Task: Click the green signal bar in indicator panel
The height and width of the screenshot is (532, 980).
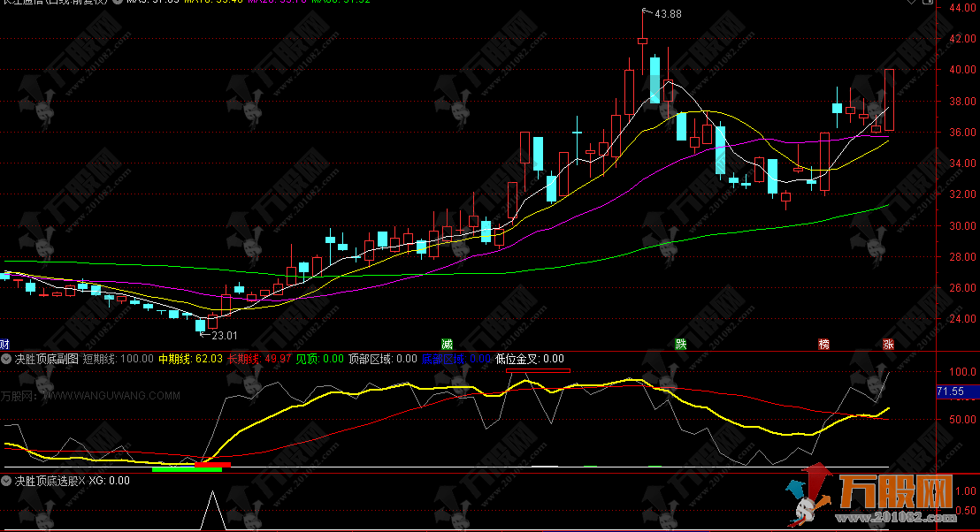Action: pos(186,469)
